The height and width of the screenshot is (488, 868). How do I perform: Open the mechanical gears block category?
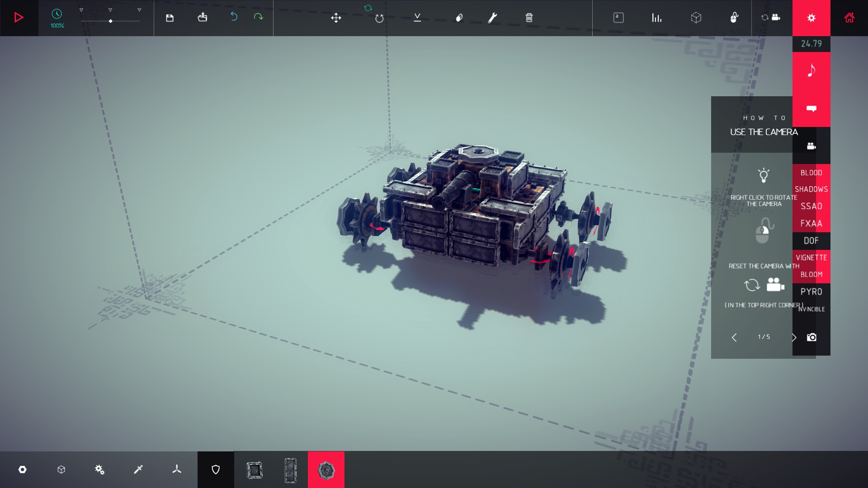[99, 470]
